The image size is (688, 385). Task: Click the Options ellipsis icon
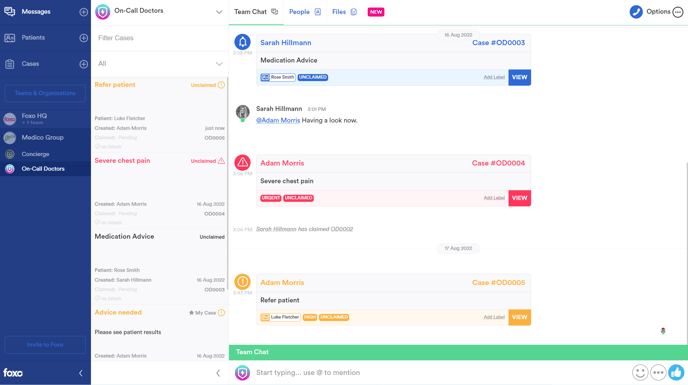point(678,12)
